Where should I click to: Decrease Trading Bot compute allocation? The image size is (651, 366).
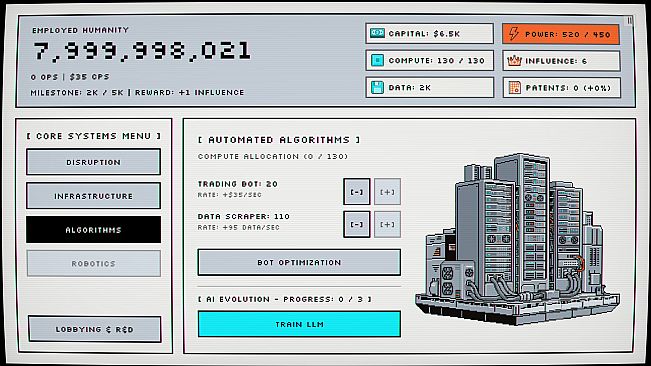(357, 192)
